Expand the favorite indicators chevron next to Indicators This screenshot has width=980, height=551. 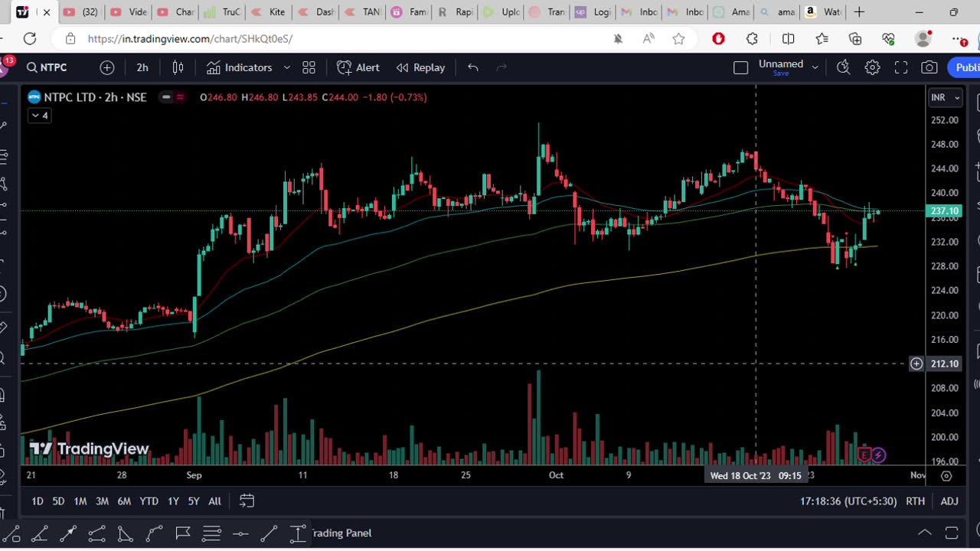(287, 67)
